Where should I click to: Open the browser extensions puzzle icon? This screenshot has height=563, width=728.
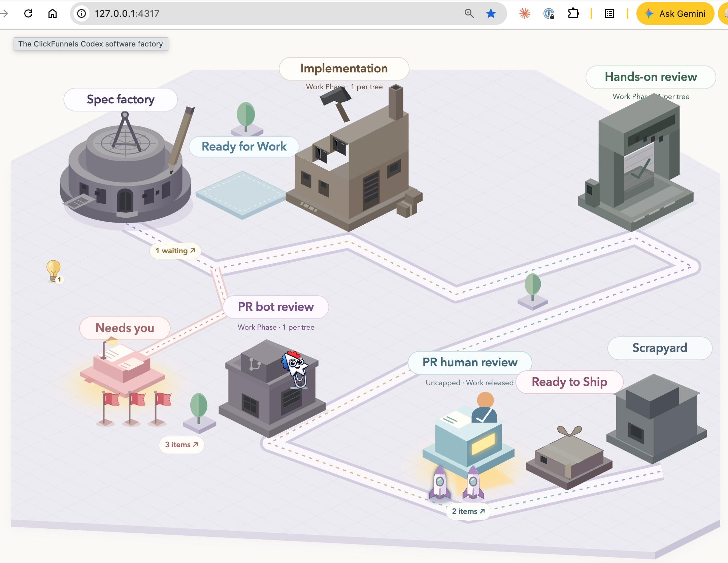[x=573, y=13]
